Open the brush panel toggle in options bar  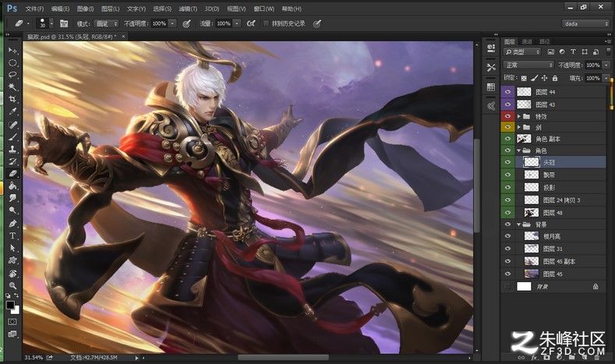64,24
